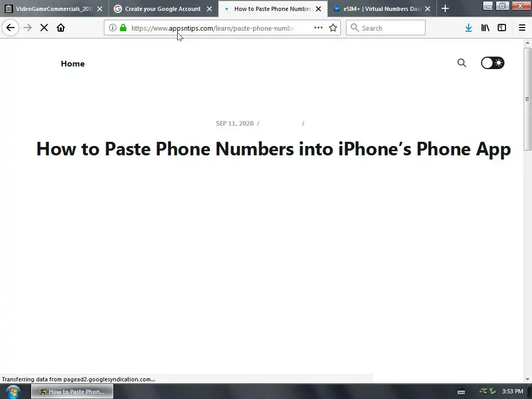
Task: Click the SEP 11, 2020 date
Action: [235, 124]
